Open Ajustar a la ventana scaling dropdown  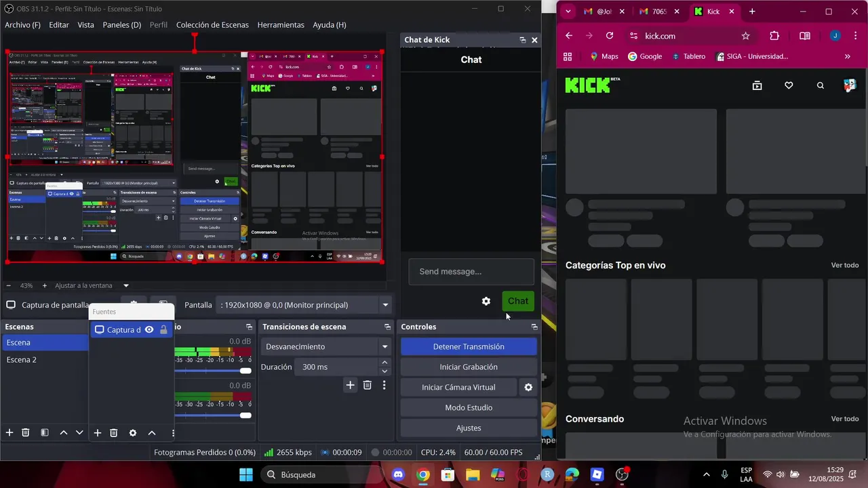coord(92,285)
